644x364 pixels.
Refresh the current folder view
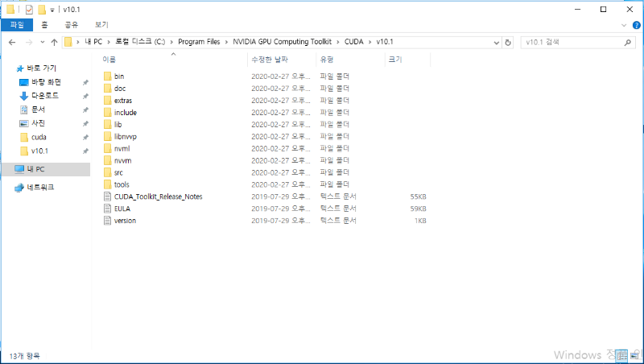508,42
